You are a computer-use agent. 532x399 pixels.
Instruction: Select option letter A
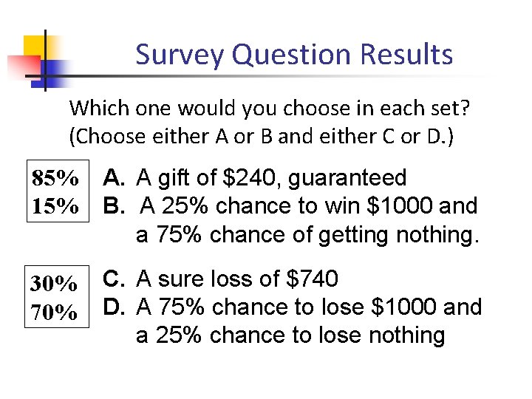point(114,177)
